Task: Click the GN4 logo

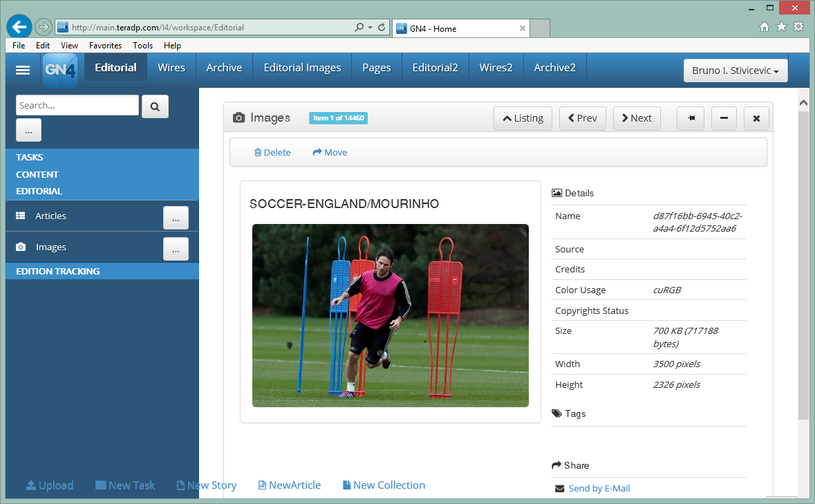Action: pyautogui.click(x=60, y=70)
